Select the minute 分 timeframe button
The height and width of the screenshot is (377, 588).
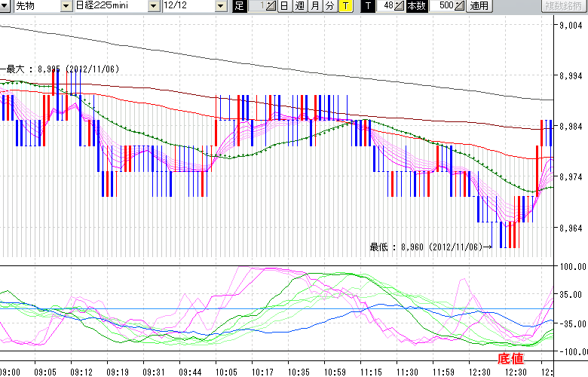point(329,6)
